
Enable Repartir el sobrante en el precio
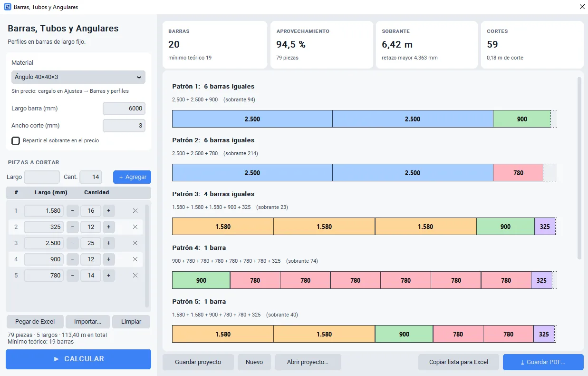[x=16, y=141]
